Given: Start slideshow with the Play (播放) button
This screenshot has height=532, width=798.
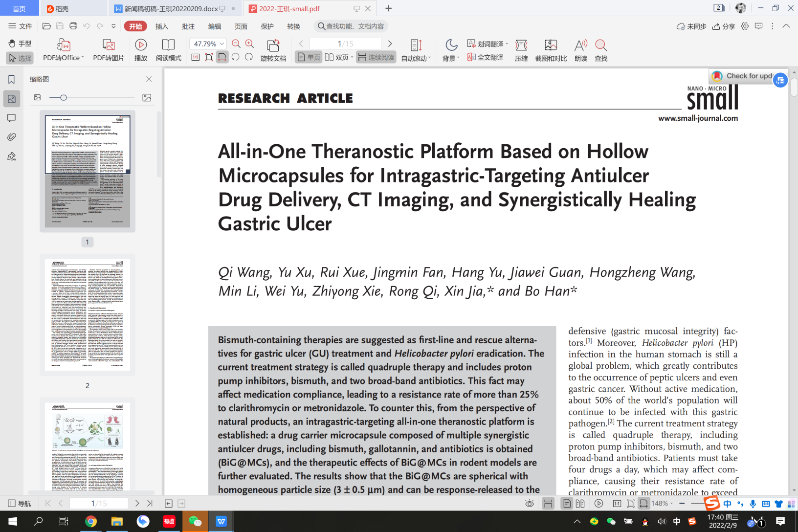Looking at the screenshot, I should pyautogui.click(x=141, y=50).
